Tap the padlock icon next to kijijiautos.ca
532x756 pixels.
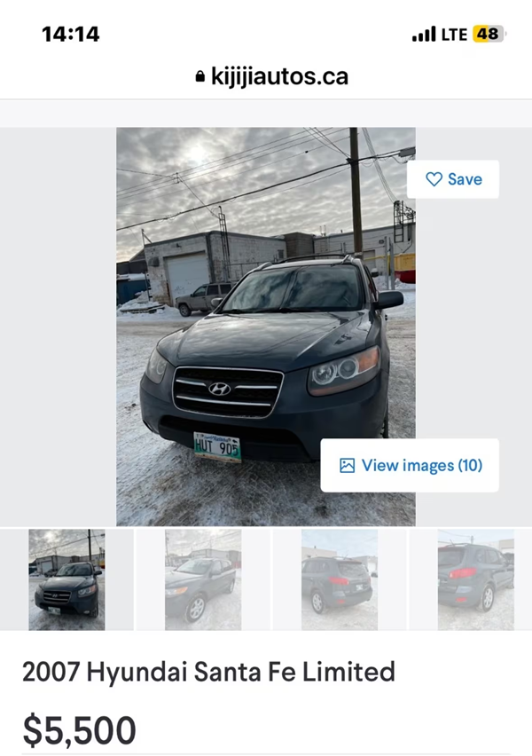(200, 76)
